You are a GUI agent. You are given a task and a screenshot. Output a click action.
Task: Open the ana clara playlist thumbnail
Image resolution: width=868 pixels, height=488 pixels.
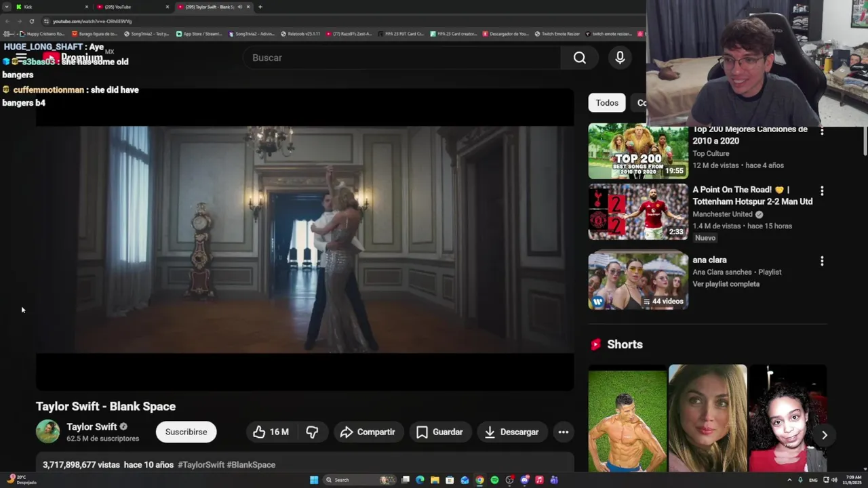[638, 281]
